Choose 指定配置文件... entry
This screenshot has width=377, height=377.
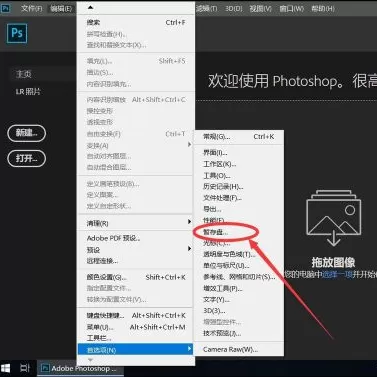tap(136, 288)
